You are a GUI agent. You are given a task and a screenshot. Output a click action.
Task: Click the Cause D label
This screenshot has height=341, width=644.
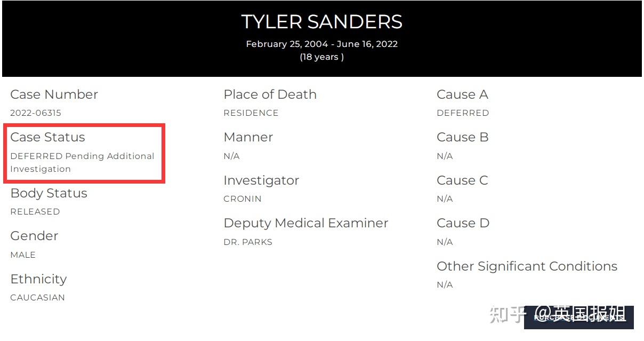tap(463, 223)
